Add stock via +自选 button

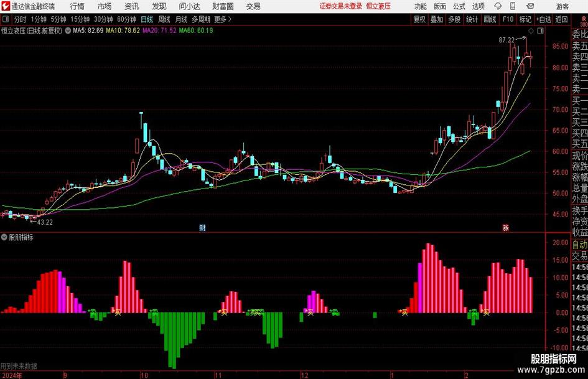tap(544, 19)
